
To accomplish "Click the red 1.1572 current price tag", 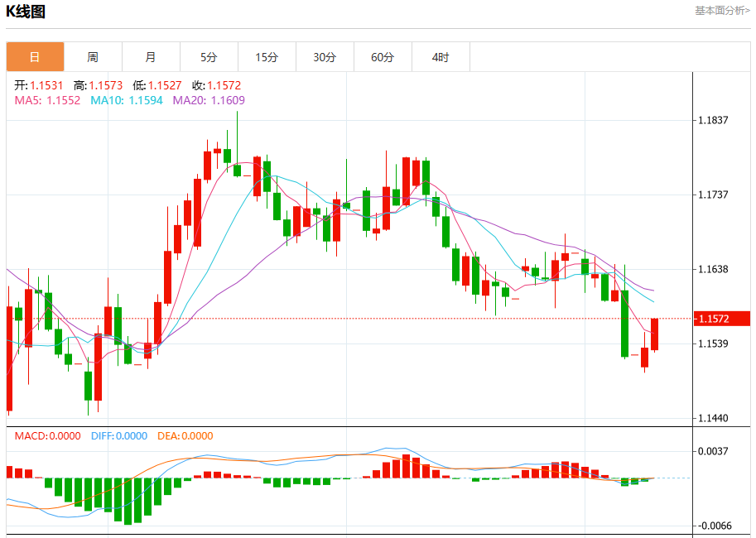I will click(x=722, y=319).
